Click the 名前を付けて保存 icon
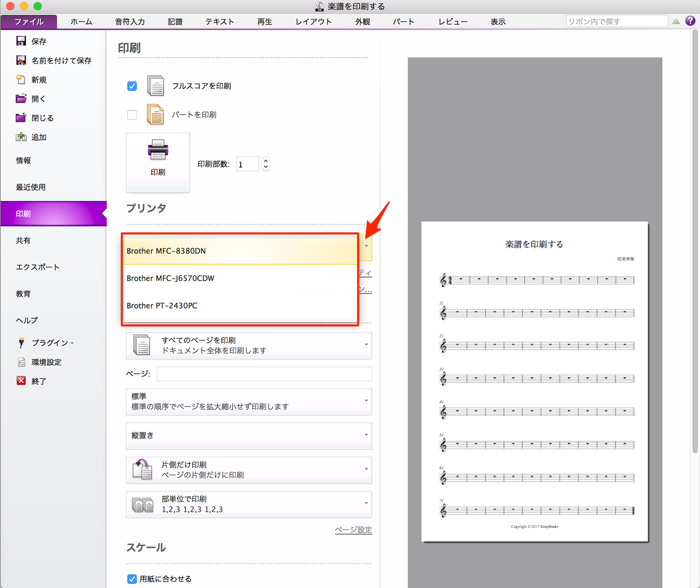Viewport: 700px width, 588px height. tap(21, 60)
